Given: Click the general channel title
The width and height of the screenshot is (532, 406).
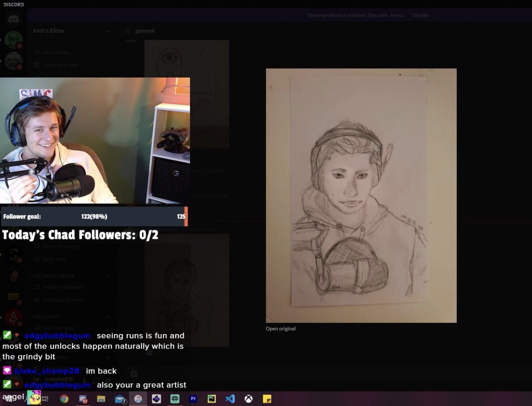Looking at the screenshot, I should pyautogui.click(x=145, y=31).
